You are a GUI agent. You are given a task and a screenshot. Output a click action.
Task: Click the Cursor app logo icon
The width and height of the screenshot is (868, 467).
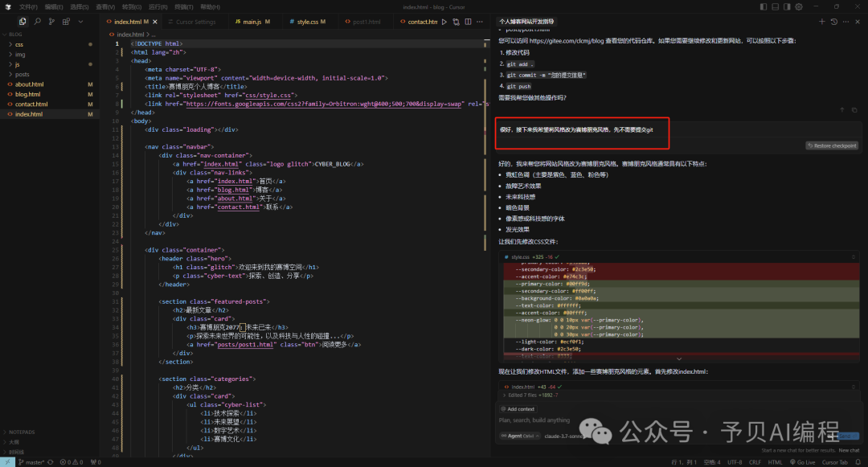click(8, 6)
